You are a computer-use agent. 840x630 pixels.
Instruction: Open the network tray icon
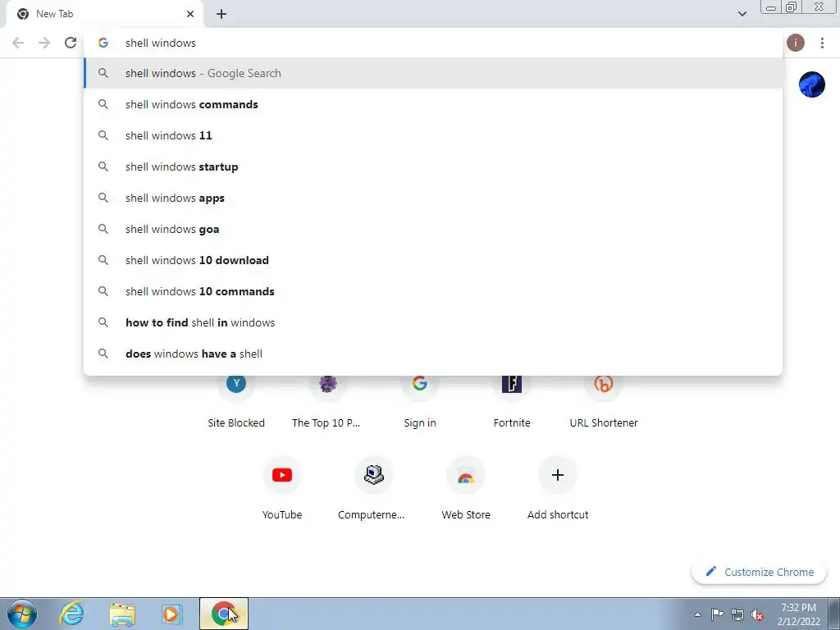point(737,614)
